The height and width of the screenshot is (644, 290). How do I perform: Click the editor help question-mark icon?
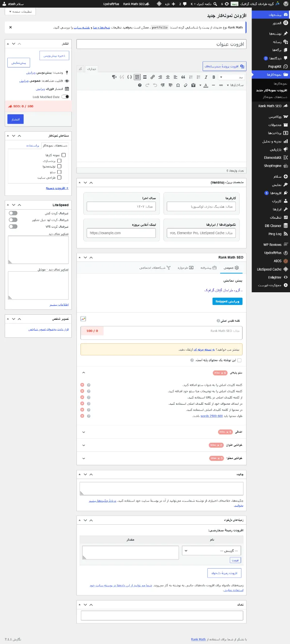(140, 85)
